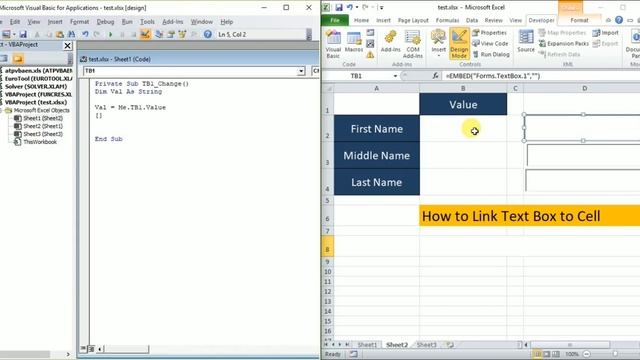Open the Add-Ins gear button
Screen dimensions: 640x360
click(x=391, y=42)
